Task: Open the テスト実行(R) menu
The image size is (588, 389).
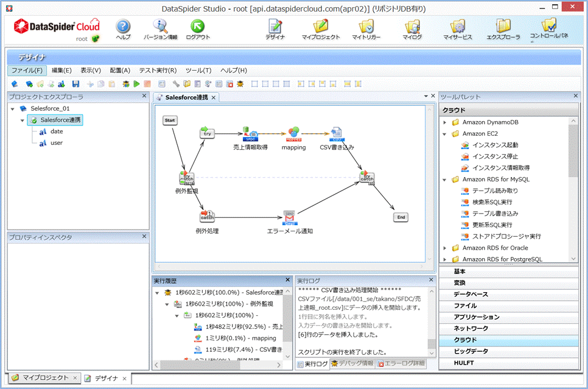Action: [158, 70]
